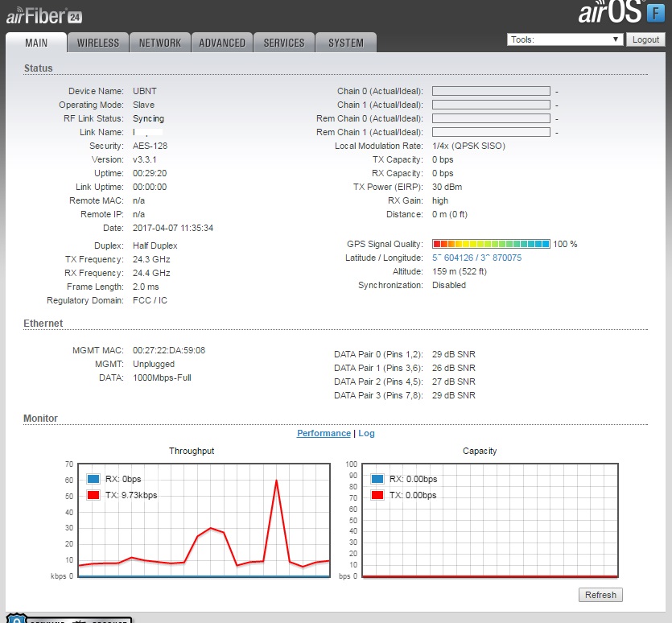Click the RX: 0.00bps capacity legend text

[x=413, y=479]
